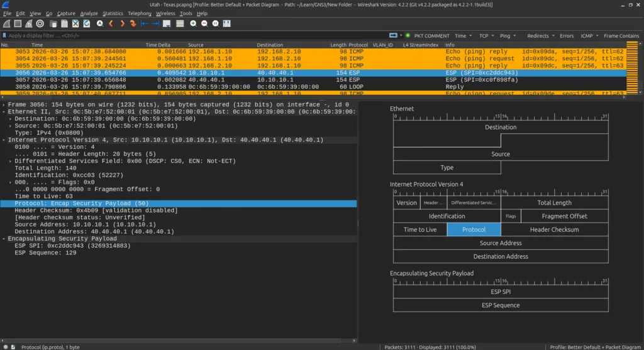Open a capture file

tap(53, 24)
